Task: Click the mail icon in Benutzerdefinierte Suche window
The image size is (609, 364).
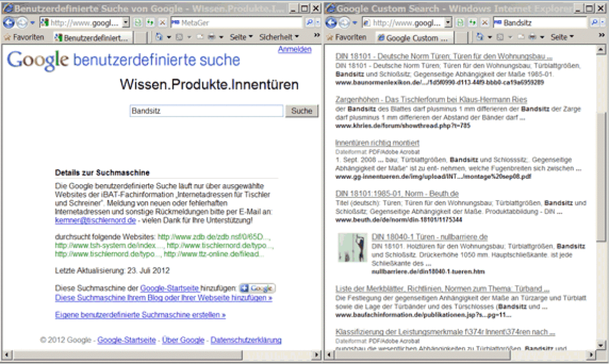Action: (200, 37)
